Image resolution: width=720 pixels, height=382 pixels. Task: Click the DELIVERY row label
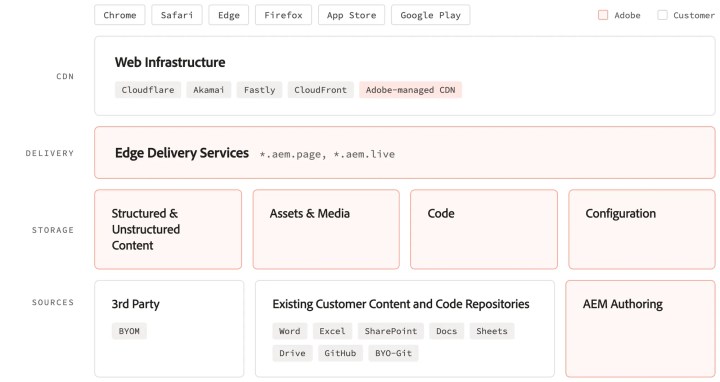click(x=50, y=153)
